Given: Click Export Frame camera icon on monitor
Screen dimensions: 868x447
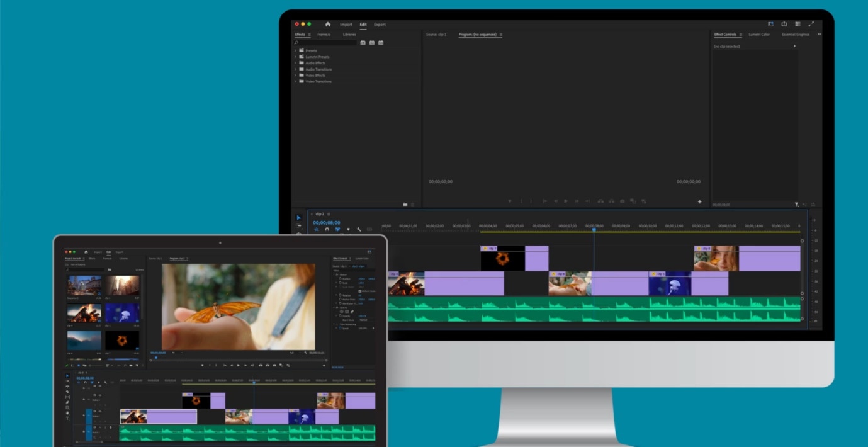Looking at the screenshot, I should pos(622,201).
